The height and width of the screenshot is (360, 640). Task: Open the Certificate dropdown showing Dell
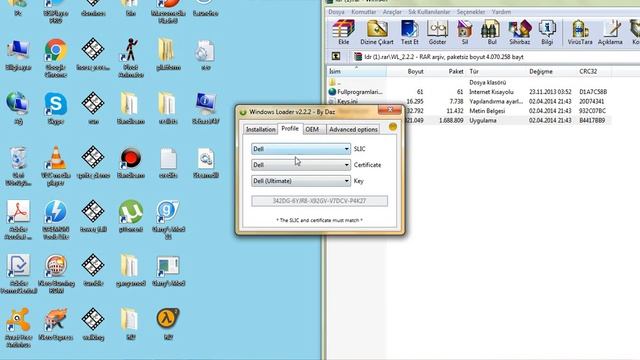pos(300,165)
